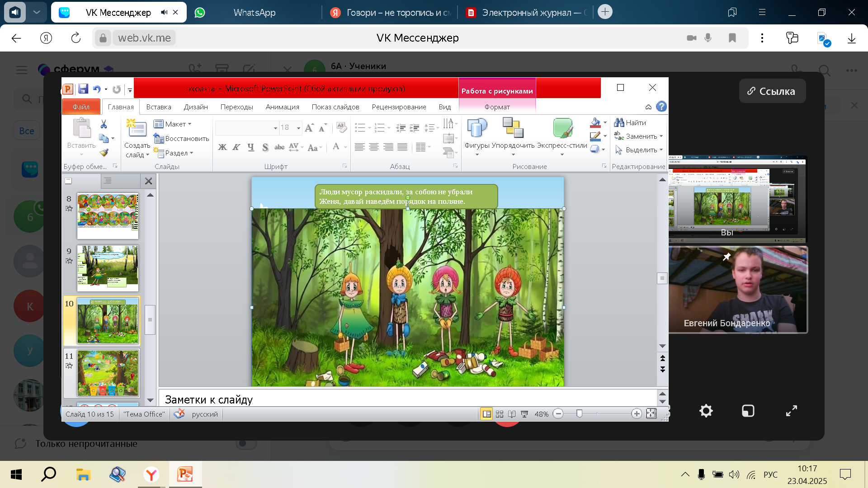This screenshot has height=488, width=868.
Task: Toggle strikethrough abc formatting
Action: [280, 147]
